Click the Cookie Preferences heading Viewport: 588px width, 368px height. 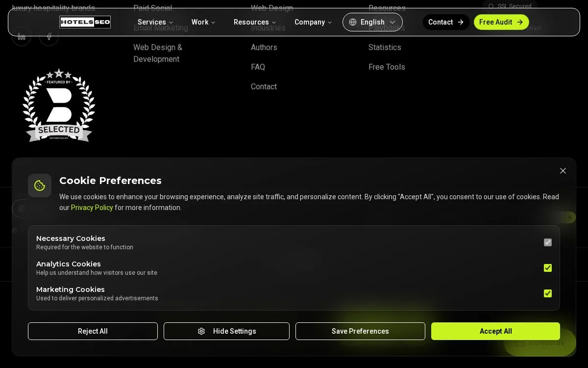110,181
